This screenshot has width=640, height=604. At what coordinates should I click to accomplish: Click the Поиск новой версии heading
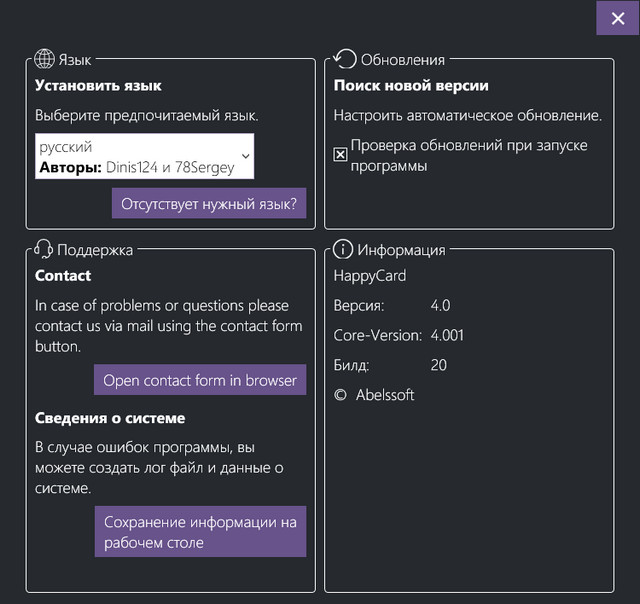click(x=411, y=86)
